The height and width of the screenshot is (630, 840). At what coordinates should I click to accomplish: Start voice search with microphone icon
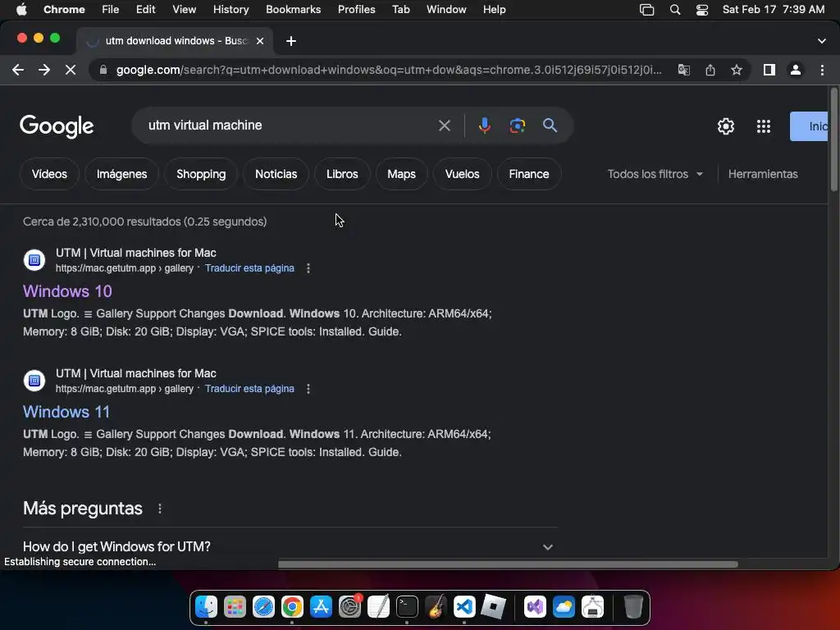coord(484,126)
